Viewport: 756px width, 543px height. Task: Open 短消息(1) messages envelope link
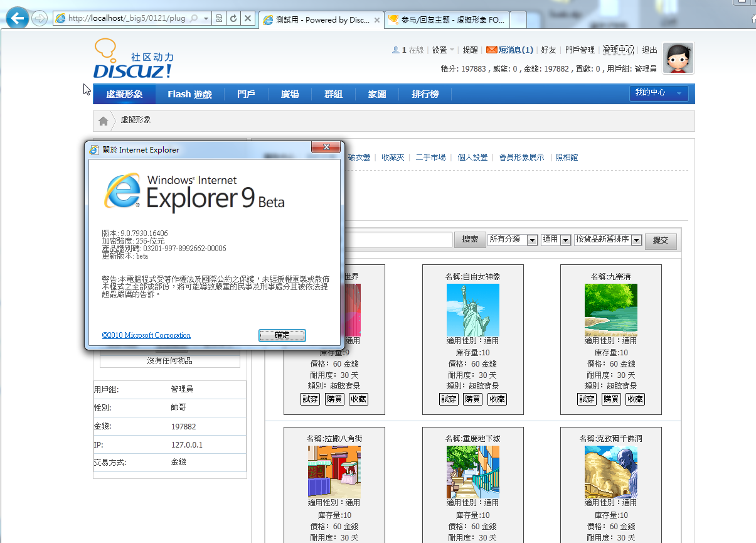[x=509, y=50]
